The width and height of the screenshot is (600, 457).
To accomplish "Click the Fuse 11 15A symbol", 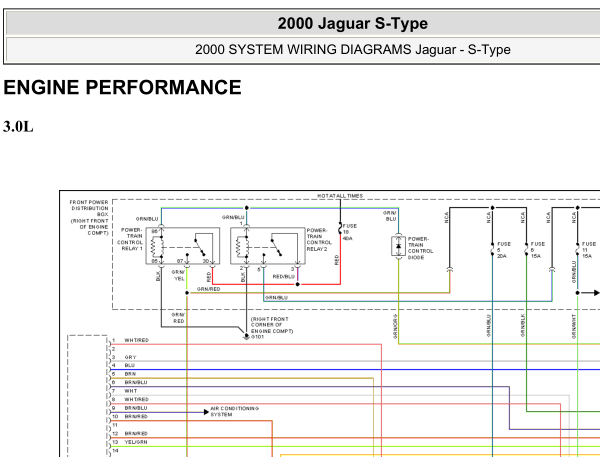I will (x=577, y=249).
